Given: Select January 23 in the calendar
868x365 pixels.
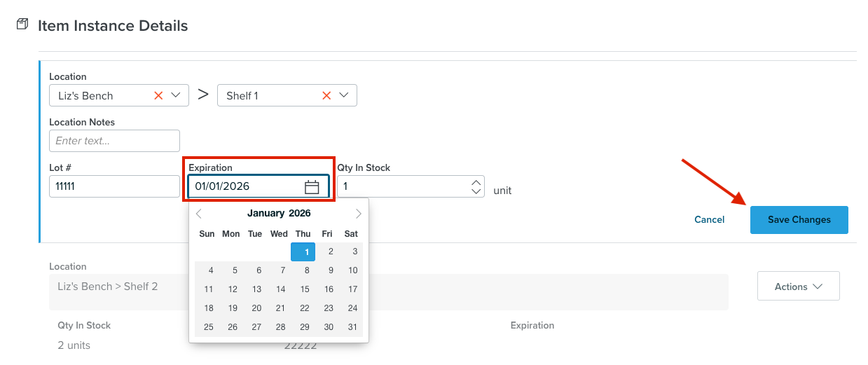Looking at the screenshot, I should (x=329, y=308).
